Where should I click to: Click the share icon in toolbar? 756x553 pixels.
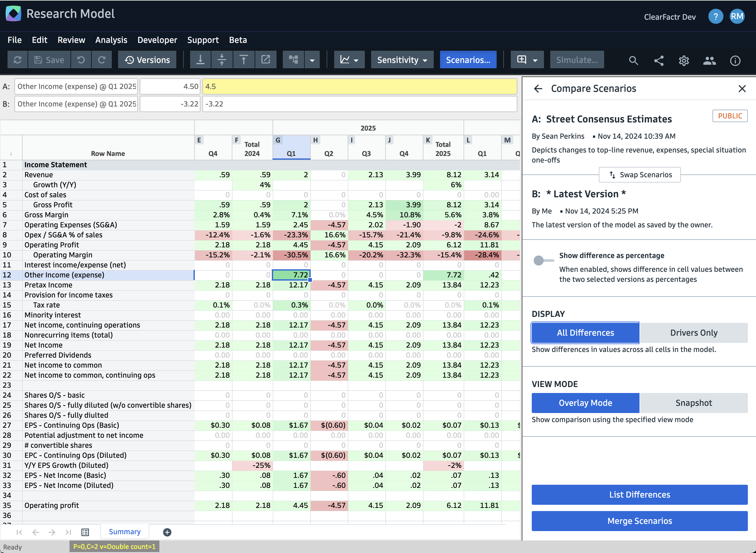click(659, 60)
